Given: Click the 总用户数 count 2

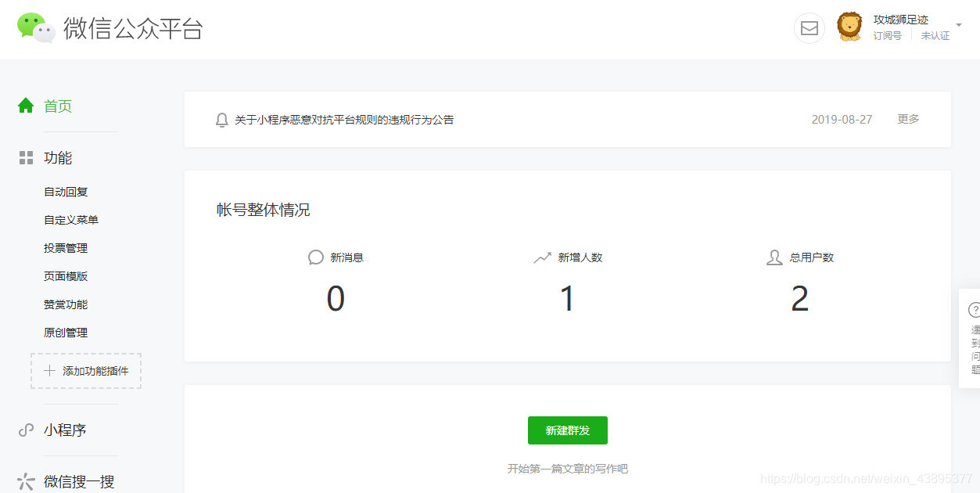Looking at the screenshot, I should [x=799, y=299].
